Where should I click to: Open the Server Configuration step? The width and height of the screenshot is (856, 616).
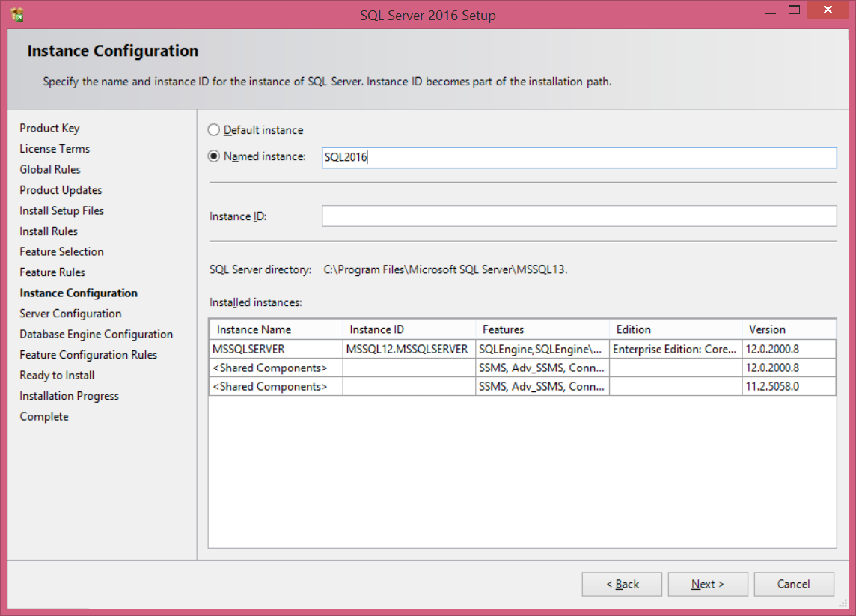coord(70,314)
